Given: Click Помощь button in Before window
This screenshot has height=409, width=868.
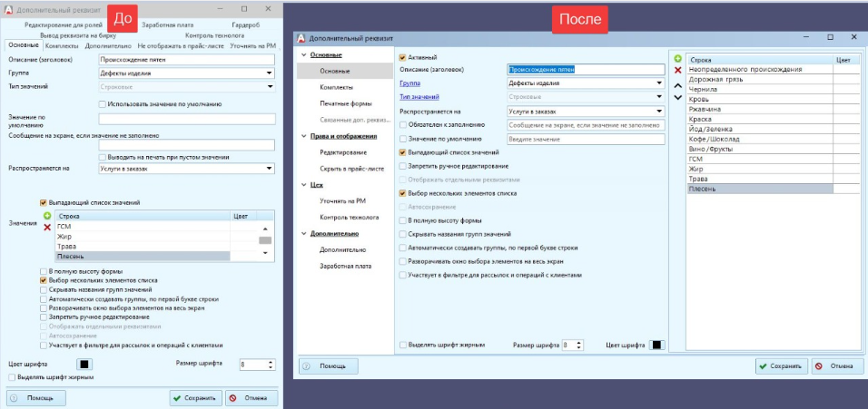Looking at the screenshot, I should tap(36, 398).
